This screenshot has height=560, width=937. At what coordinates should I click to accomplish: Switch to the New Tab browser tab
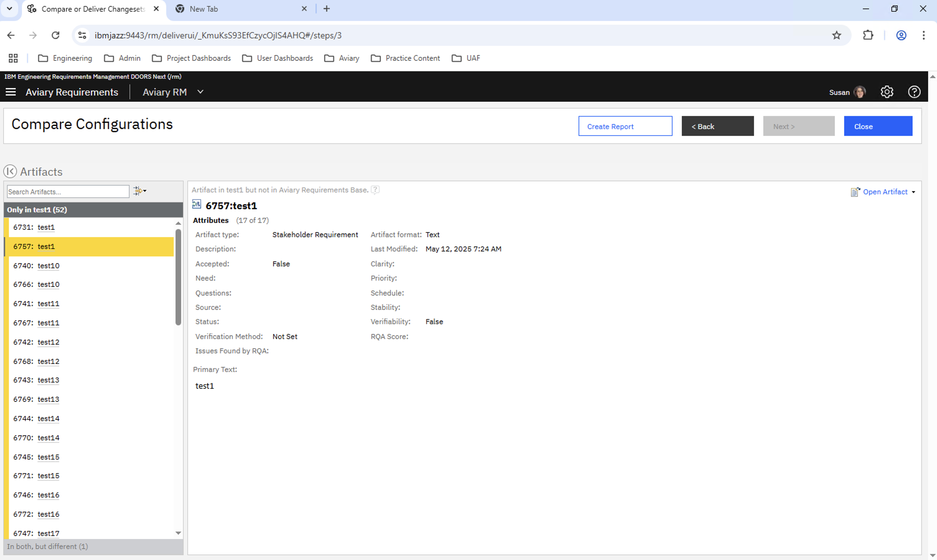(x=204, y=9)
